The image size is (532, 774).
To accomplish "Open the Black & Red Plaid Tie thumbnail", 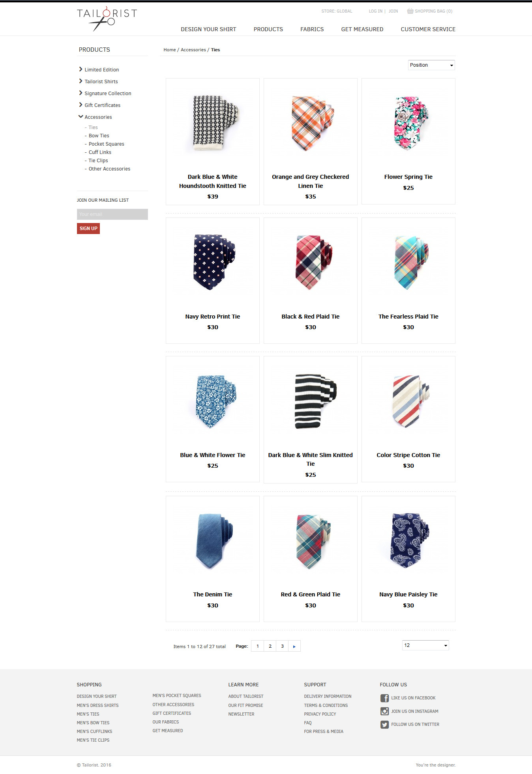I will tap(311, 262).
